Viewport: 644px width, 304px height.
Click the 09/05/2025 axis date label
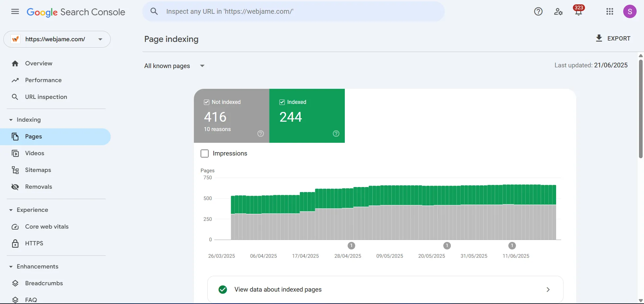(390, 256)
